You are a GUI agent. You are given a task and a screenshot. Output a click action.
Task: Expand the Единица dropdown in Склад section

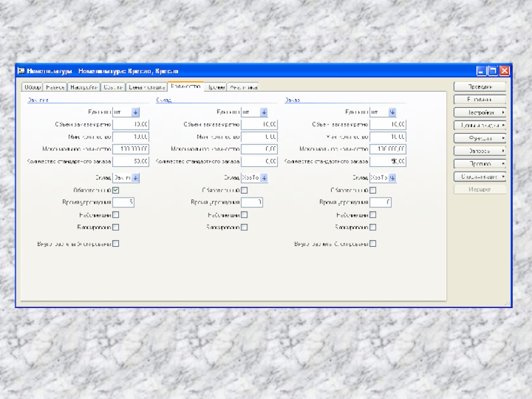pyautogui.click(x=264, y=112)
